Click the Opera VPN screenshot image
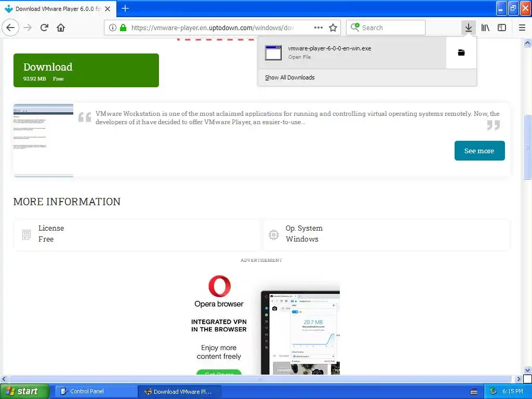The image size is (532, 399). [x=300, y=332]
